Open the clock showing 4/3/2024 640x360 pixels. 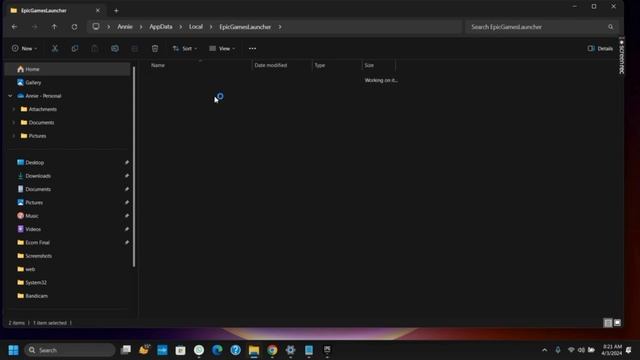tap(611, 350)
